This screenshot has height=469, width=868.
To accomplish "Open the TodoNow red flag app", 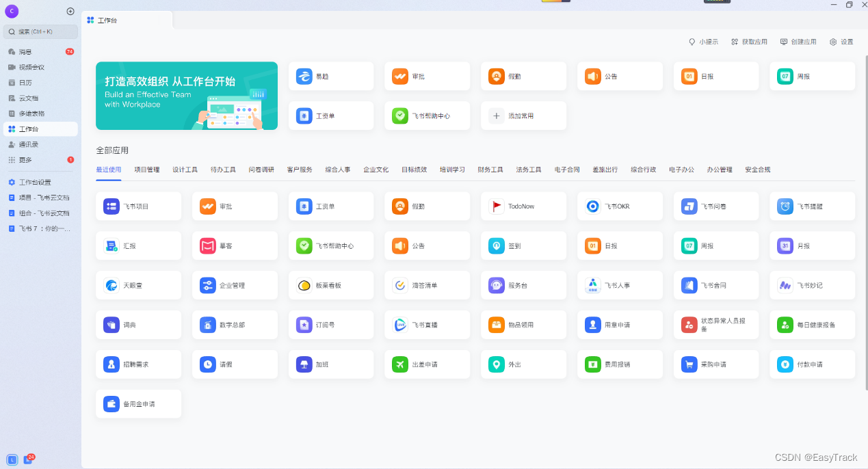I will point(523,206).
